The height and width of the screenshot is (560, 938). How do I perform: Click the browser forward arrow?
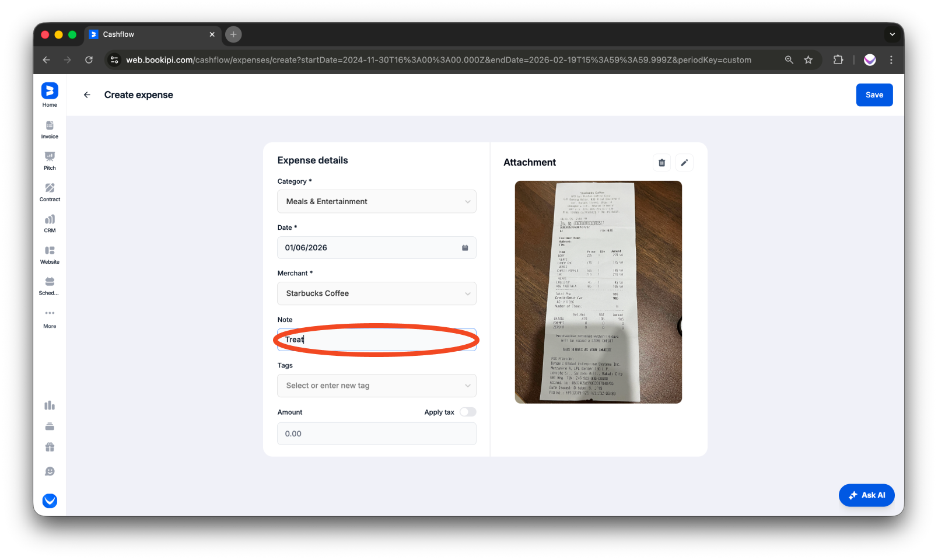click(x=68, y=60)
